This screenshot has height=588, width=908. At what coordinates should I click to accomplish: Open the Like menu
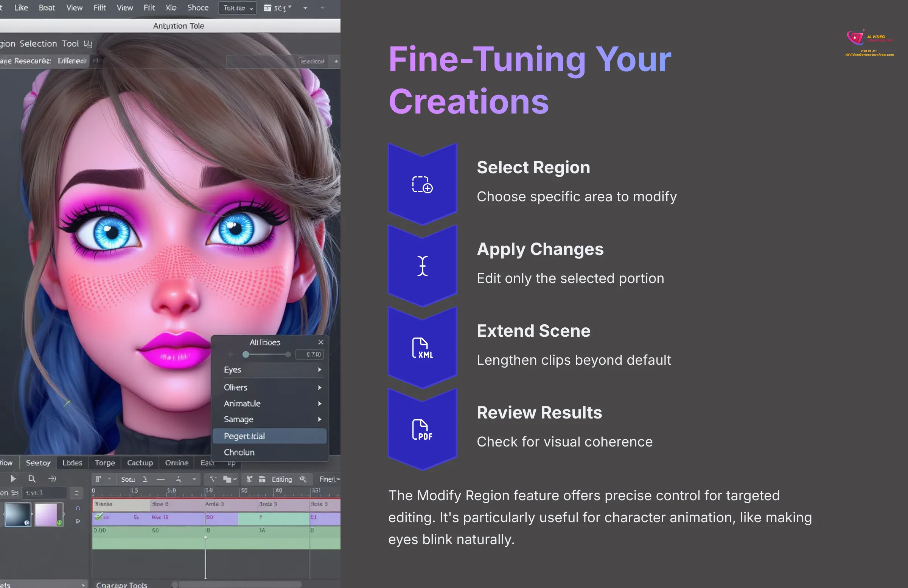click(21, 8)
